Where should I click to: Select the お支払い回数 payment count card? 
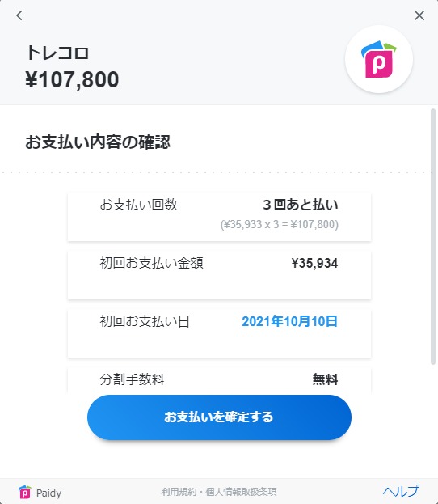click(219, 217)
